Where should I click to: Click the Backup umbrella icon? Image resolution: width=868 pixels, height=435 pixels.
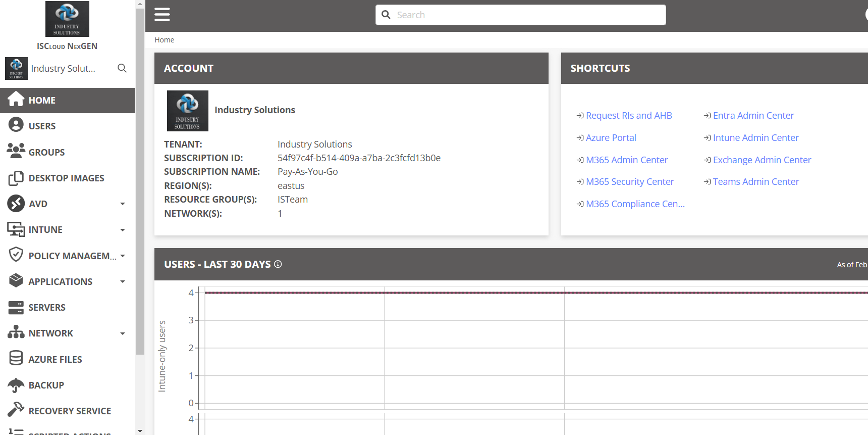pos(16,385)
